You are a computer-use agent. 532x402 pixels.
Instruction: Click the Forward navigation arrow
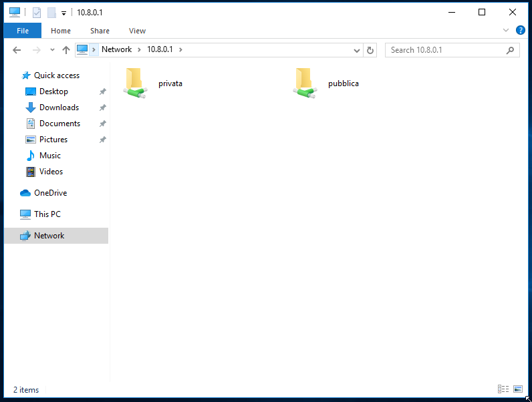click(36, 50)
